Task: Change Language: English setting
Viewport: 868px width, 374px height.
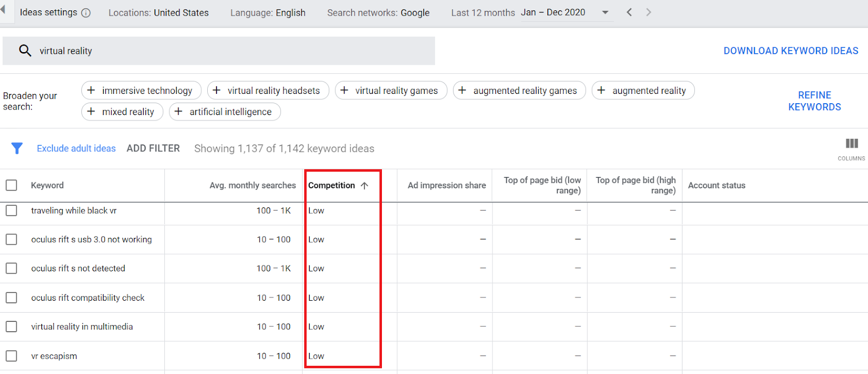Action: 267,12
